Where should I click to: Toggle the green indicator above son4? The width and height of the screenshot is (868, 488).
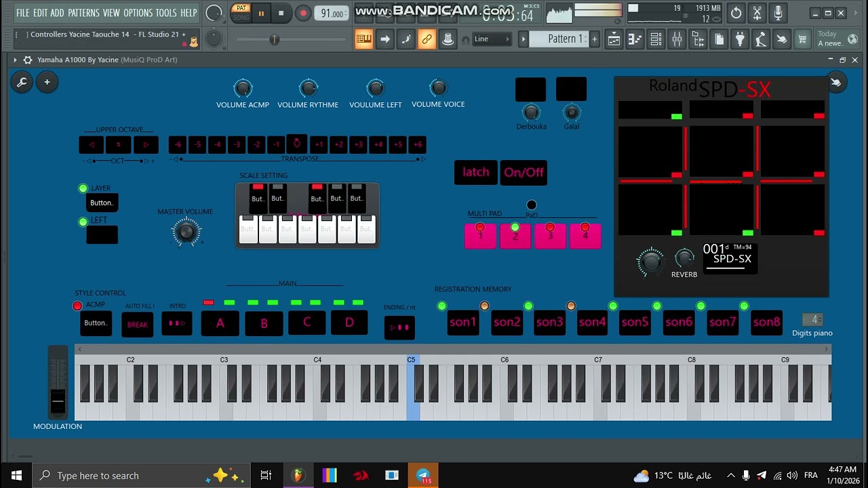(x=613, y=306)
